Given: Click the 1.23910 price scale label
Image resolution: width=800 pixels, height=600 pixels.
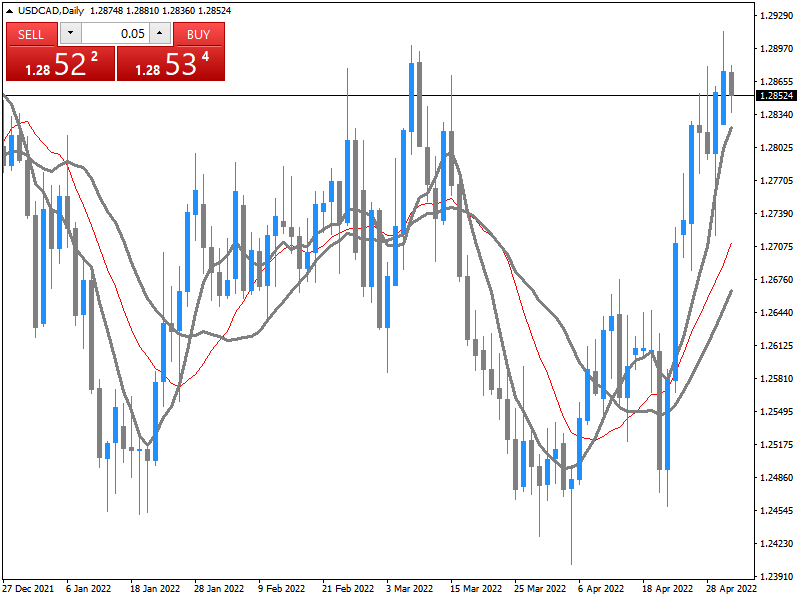Looking at the screenshot, I should (776, 577).
